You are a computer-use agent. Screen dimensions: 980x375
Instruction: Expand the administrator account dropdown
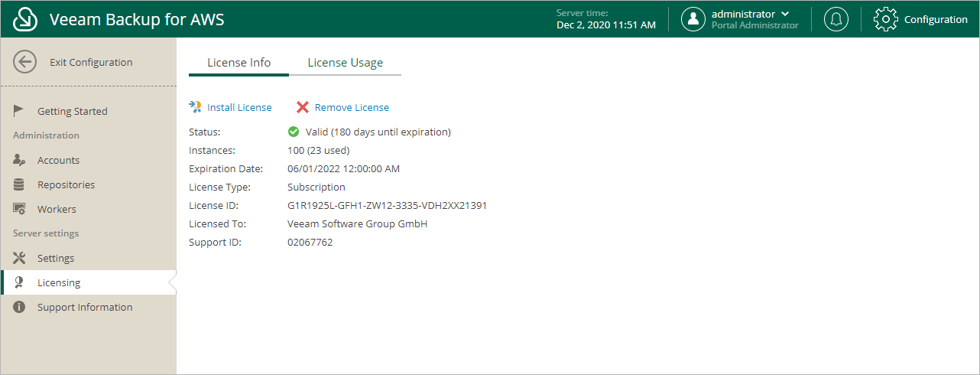coord(784,14)
